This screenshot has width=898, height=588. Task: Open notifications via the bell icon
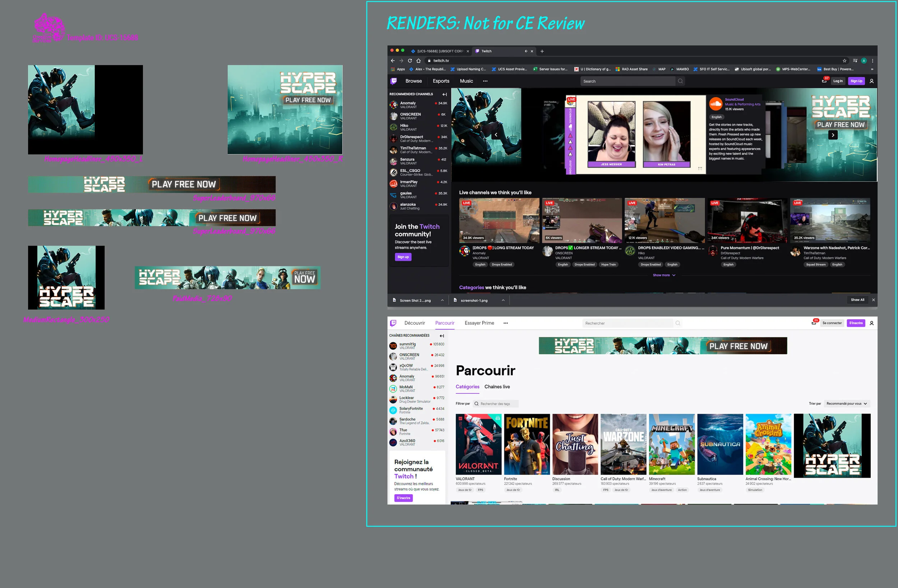click(824, 81)
